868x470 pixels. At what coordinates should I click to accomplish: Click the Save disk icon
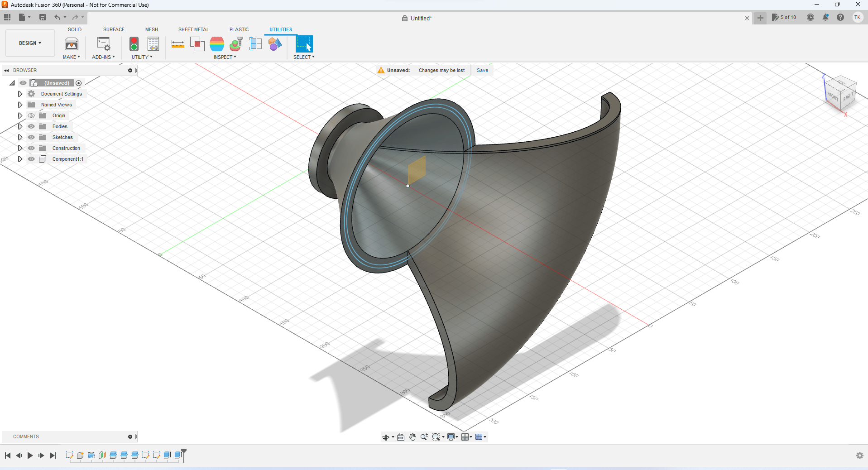point(43,17)
